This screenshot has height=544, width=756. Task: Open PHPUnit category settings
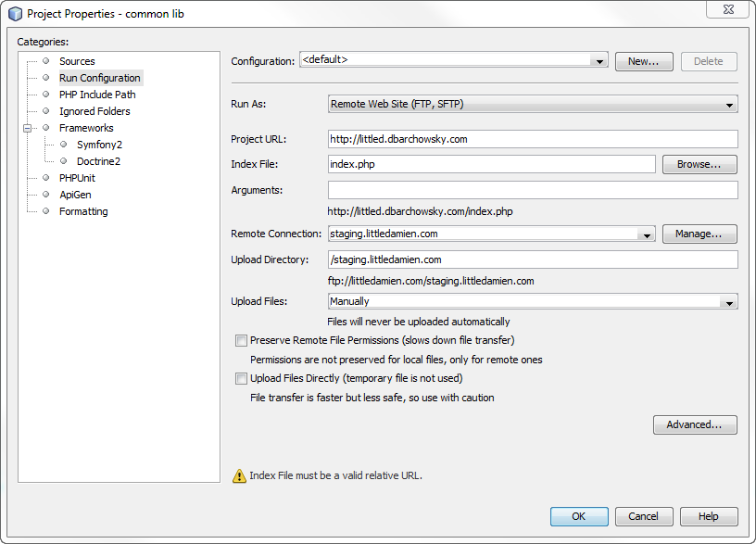pyautogui.click(x=77, y=178)
